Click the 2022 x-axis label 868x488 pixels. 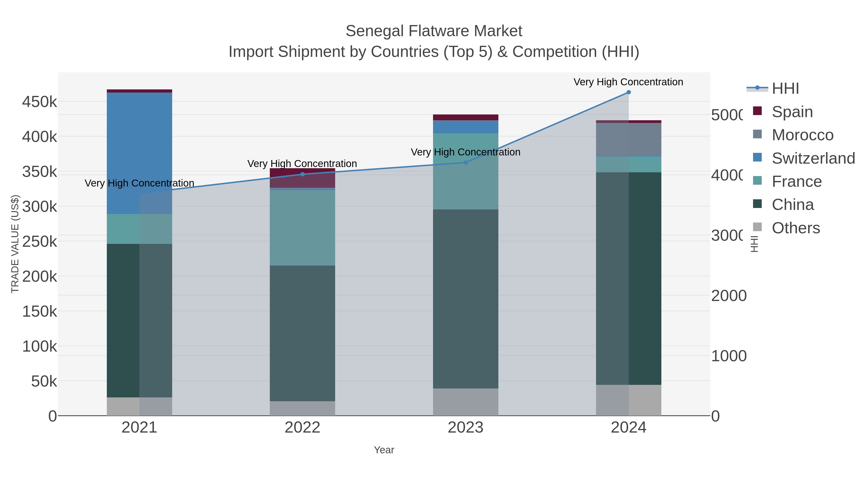(302, 427)
